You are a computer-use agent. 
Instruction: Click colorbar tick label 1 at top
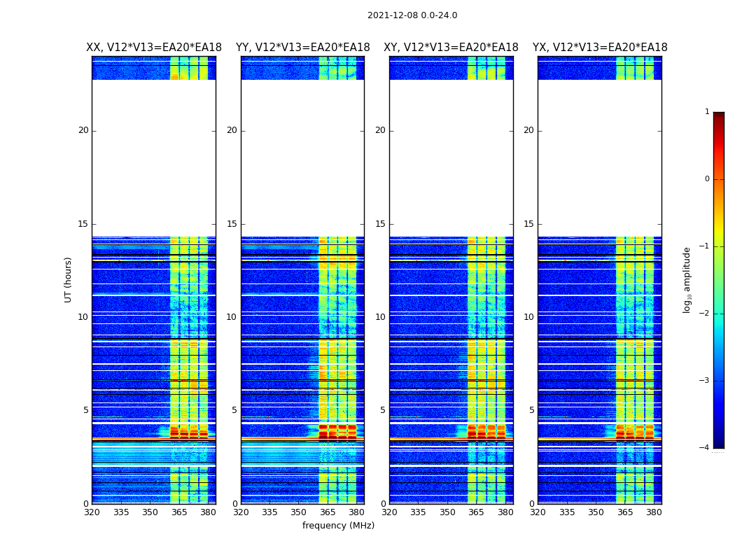(x=707, y=112)
